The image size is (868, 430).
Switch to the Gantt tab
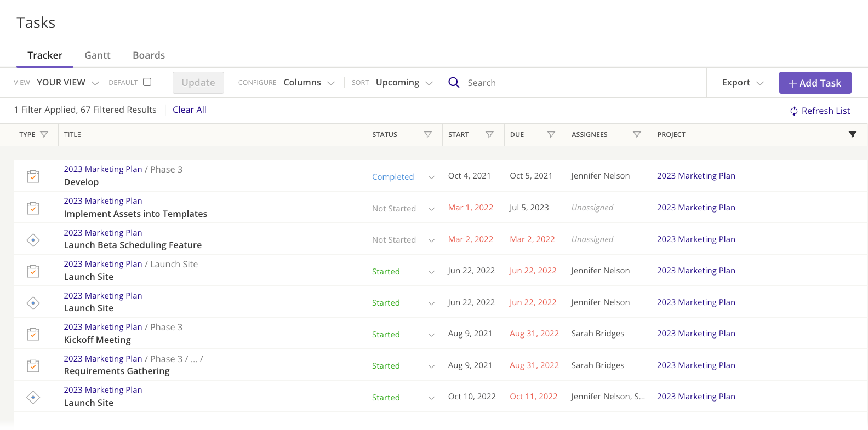pyautogui.click(x=98, y=55)
